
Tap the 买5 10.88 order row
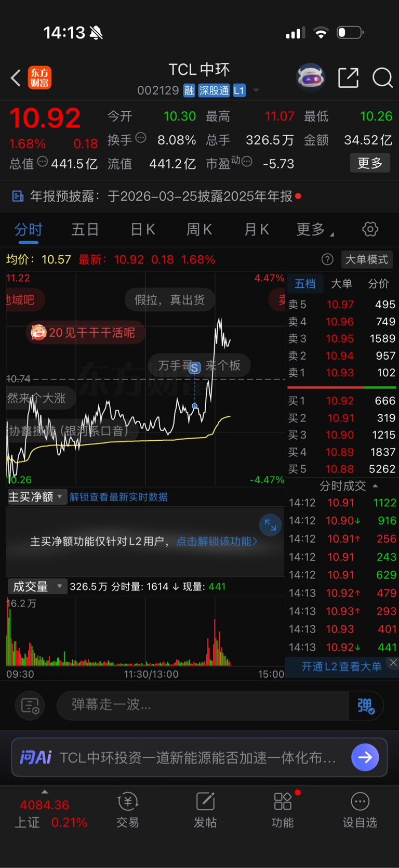tap(342, 469)
